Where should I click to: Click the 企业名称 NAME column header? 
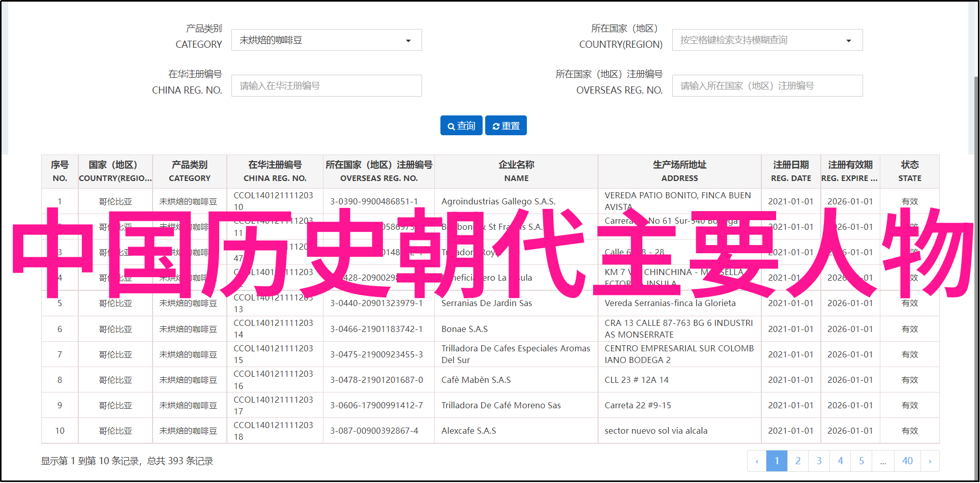(x=516, y=171)
